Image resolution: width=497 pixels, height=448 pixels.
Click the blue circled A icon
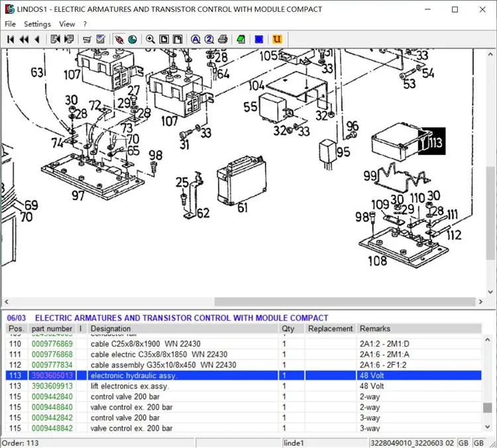coord(195,39)
